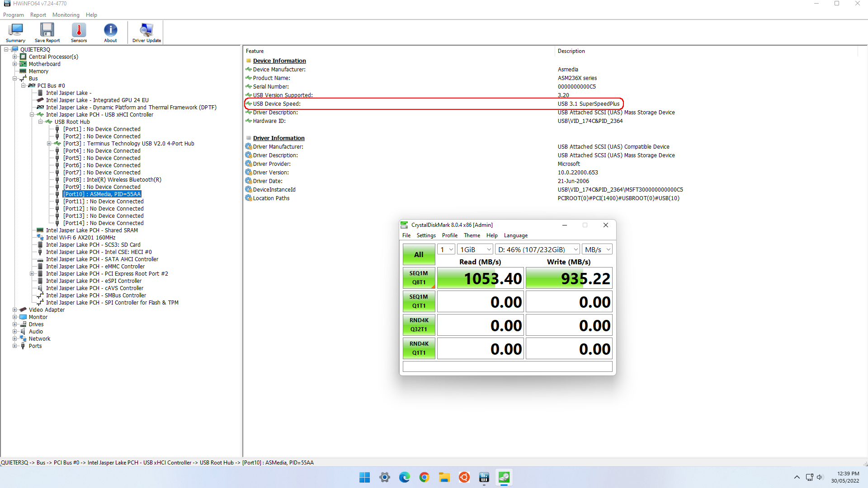Collapse the PCI Bus #0 node
Screen dimensions: 868x488
[x=24, y=86]
